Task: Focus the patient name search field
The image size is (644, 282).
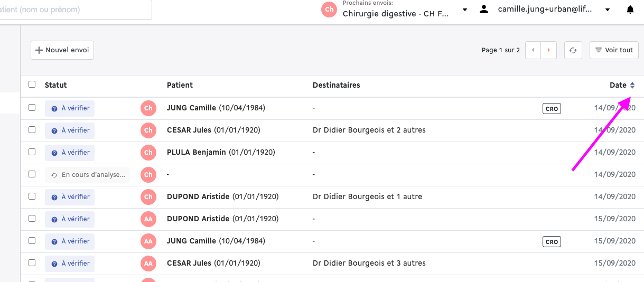Action: click(x=76, y=10)
